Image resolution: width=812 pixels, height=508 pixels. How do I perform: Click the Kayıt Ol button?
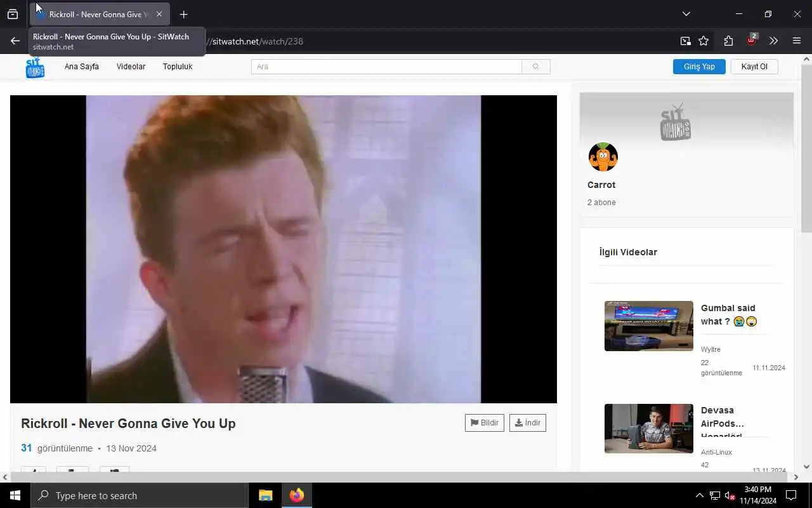754,67
